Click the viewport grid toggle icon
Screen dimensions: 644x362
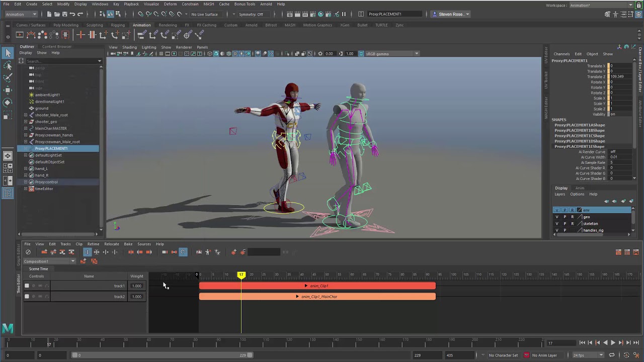(x=160, y=54)
